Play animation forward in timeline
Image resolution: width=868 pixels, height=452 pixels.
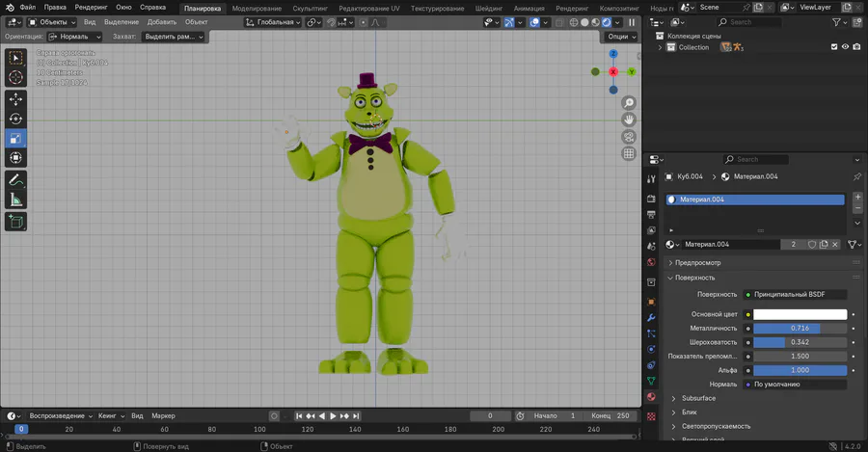pyautogui.click(x=334, y=416)
